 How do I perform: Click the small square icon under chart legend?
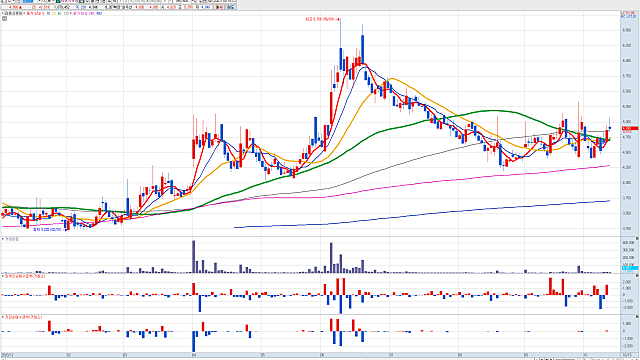click(x=4, y=18)
